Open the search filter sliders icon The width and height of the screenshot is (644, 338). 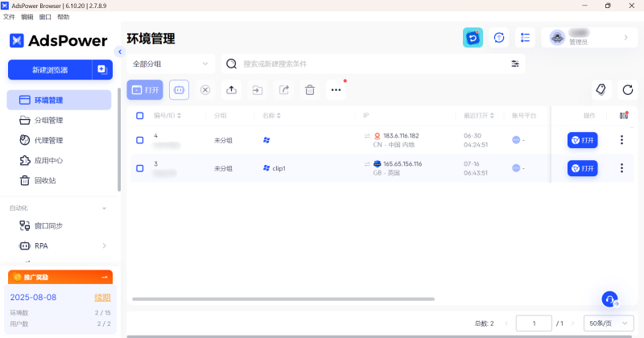pos(515,64)
